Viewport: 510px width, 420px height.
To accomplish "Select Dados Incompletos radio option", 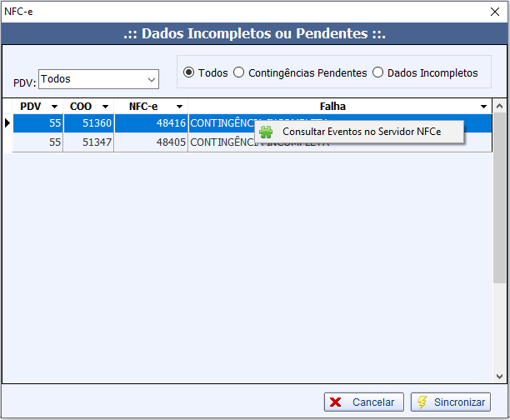I will pyautogui.click(x=378, y=72).
